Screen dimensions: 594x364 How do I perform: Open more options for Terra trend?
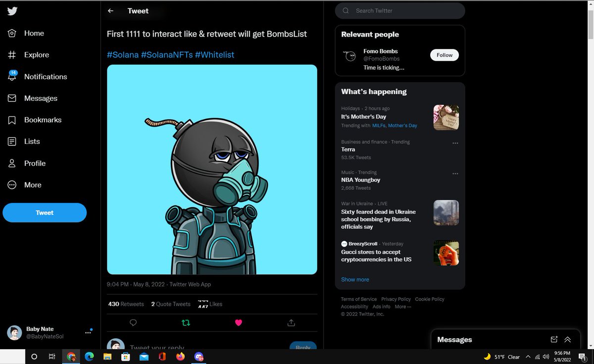(x=455, y=143)
